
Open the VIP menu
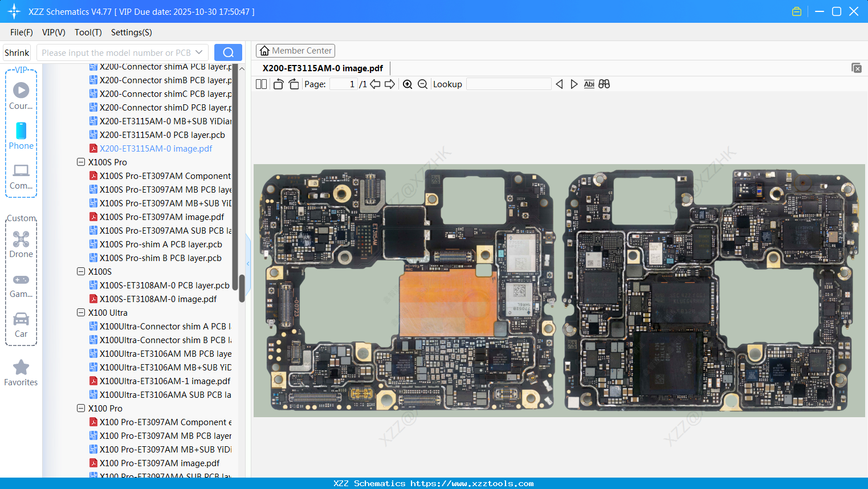click(x=53, y=32)
